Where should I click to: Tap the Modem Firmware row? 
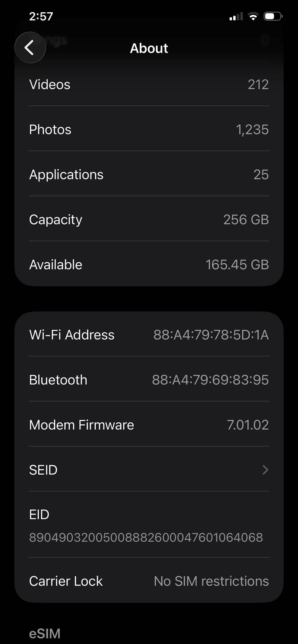(149, 424)
